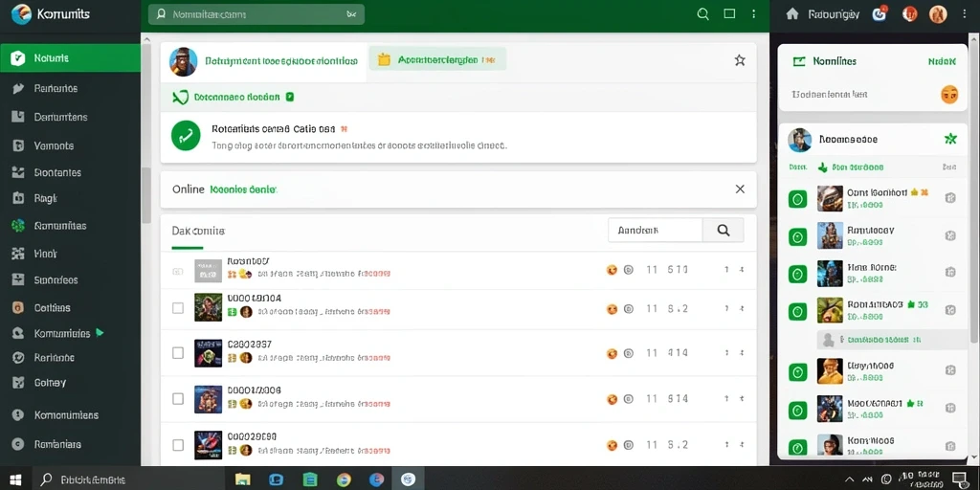Click the alert icon beside Komomumiens

tap(18, 415)
